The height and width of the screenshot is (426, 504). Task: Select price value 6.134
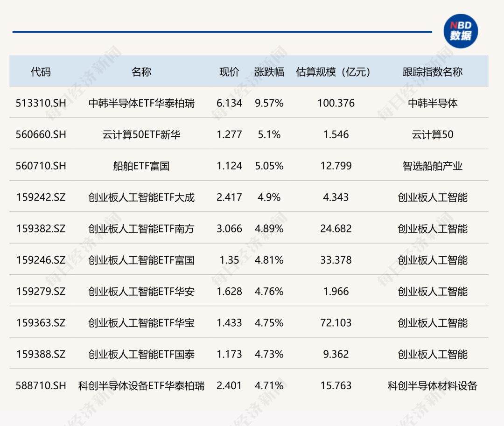(x=229, y=103)
